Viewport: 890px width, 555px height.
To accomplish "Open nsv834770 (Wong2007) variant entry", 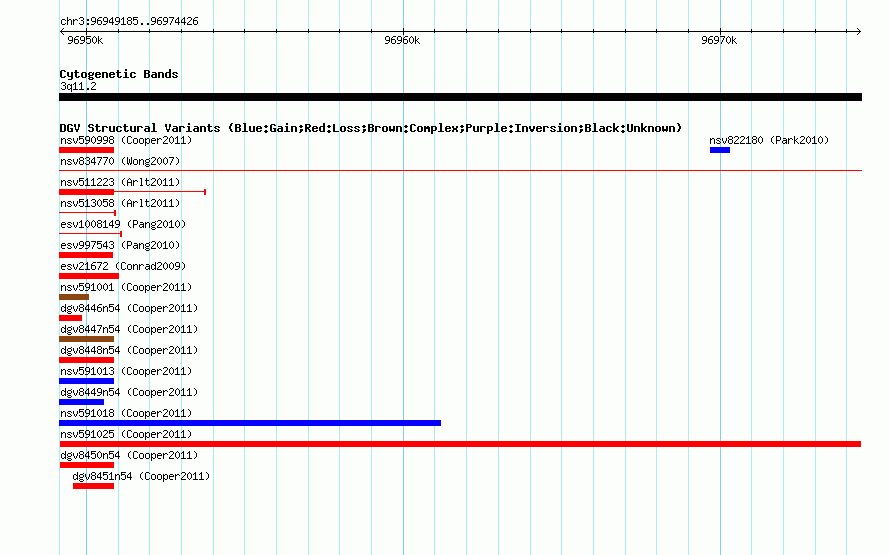I will click(120, 161).
